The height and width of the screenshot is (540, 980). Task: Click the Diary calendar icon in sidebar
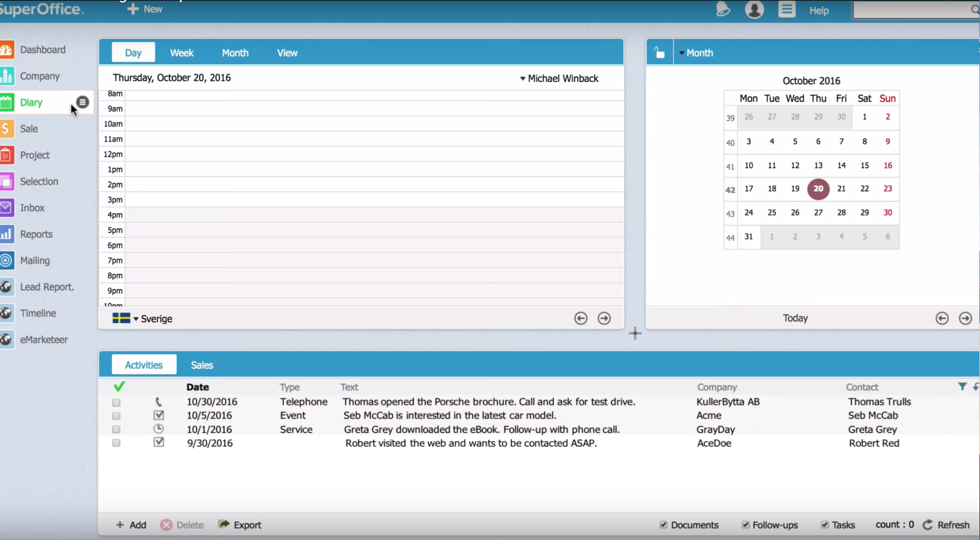point(6,103)
